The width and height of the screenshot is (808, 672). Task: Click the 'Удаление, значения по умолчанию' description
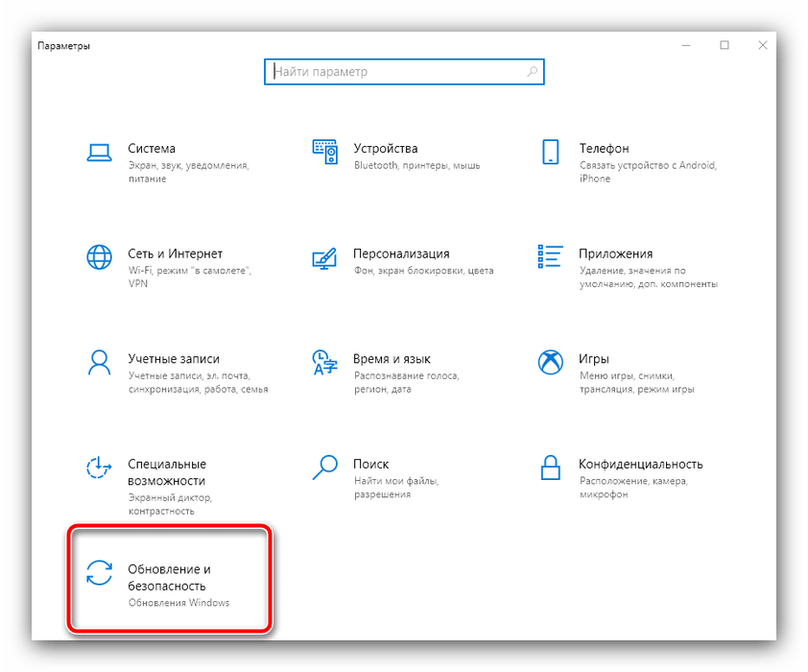649,277
